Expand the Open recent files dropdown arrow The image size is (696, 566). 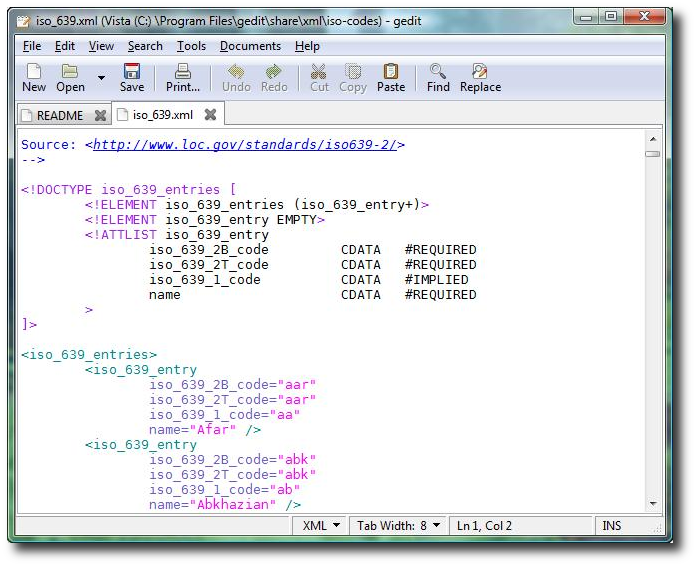click(101, 77)
